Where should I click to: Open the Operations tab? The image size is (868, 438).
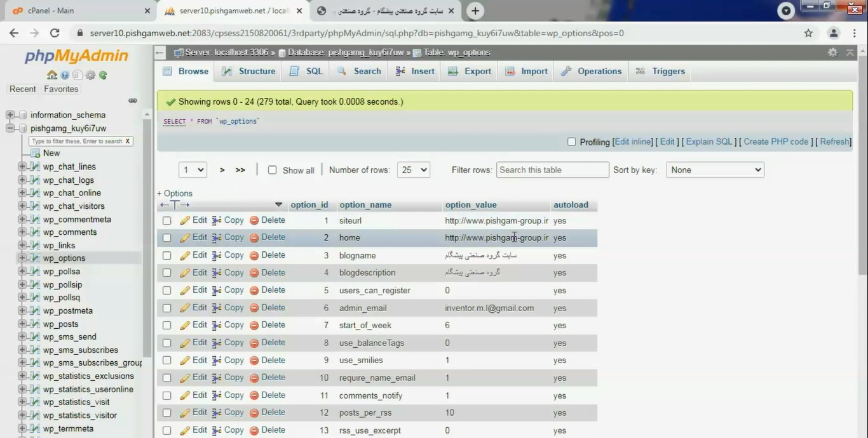(592, 71)
